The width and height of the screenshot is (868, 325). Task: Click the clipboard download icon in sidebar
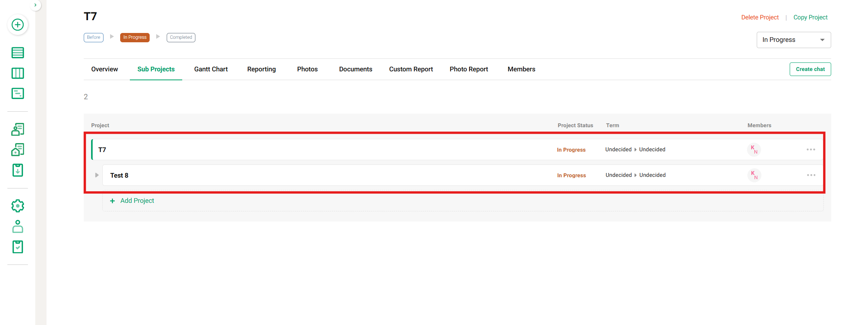click(x=17, y=170)
